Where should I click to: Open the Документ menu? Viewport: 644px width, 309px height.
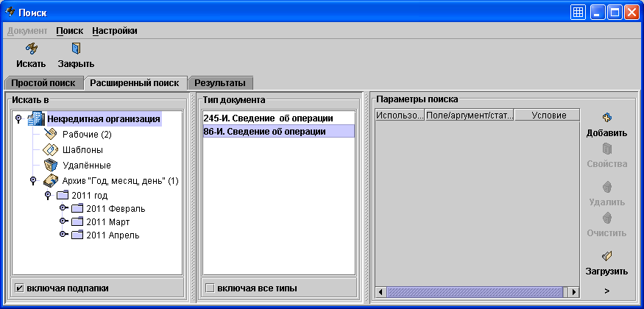coord(27,31)
